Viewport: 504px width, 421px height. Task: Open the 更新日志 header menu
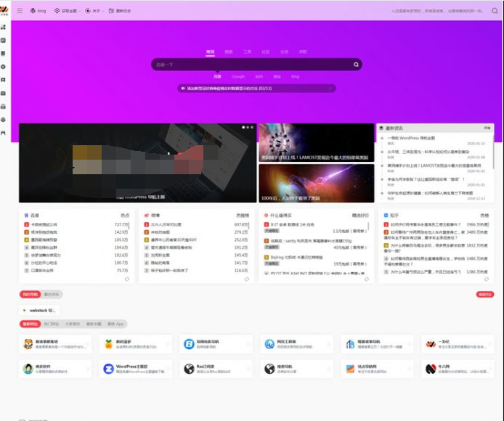click(121, 12)
